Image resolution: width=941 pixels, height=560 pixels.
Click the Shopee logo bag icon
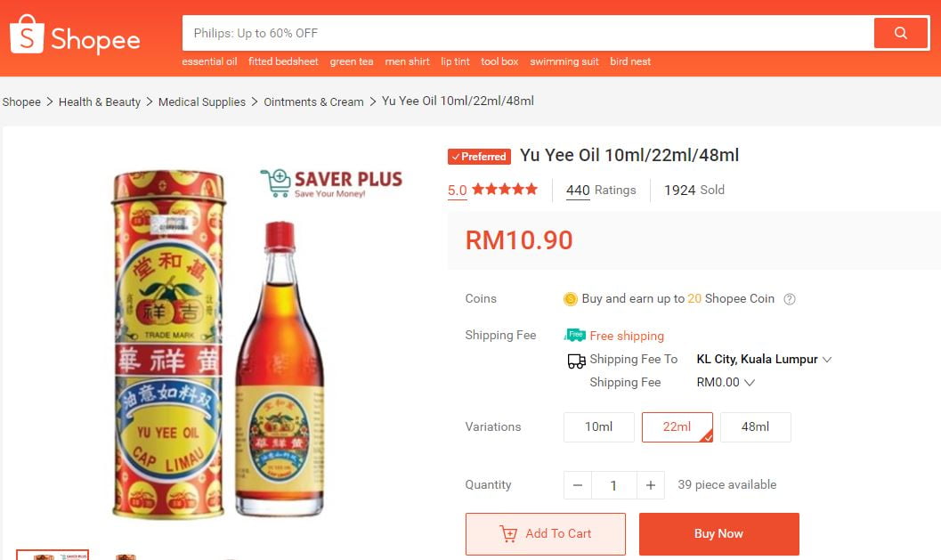(x=27, y=35)
